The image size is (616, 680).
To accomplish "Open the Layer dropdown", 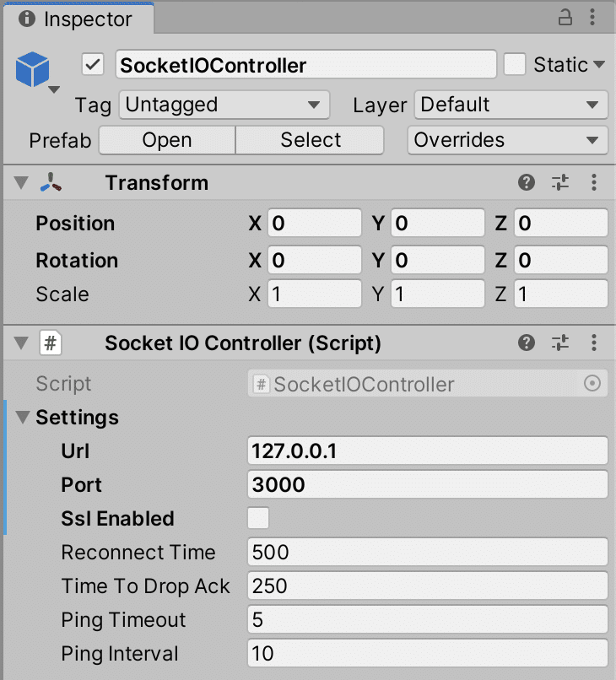I will [511, 105].
